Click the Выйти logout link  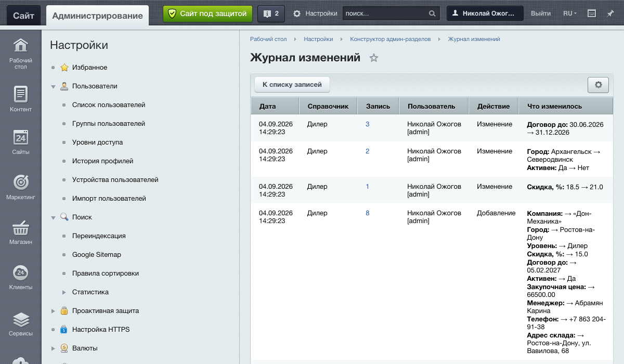point(541,14)
